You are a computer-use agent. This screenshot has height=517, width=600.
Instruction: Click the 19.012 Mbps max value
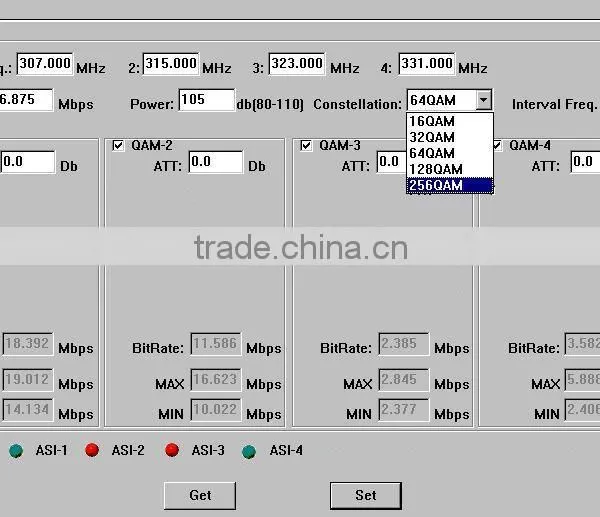click(28, 380)
